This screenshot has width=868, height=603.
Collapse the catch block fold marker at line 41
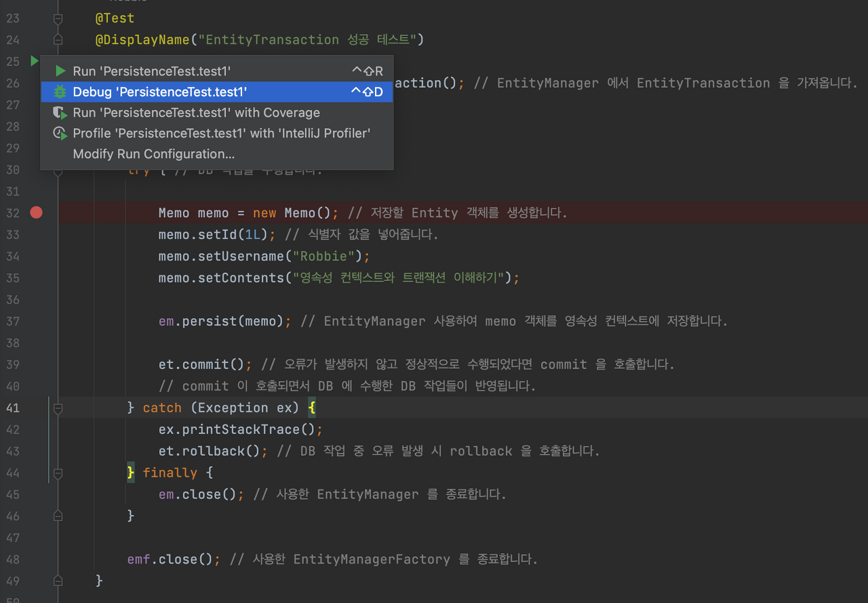click(58, 408)
